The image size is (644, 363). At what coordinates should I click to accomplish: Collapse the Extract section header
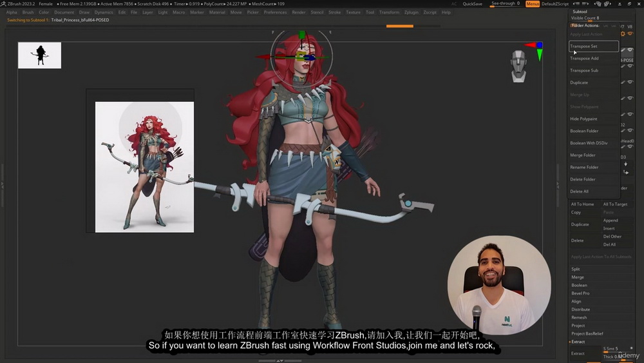pos(578,342)
